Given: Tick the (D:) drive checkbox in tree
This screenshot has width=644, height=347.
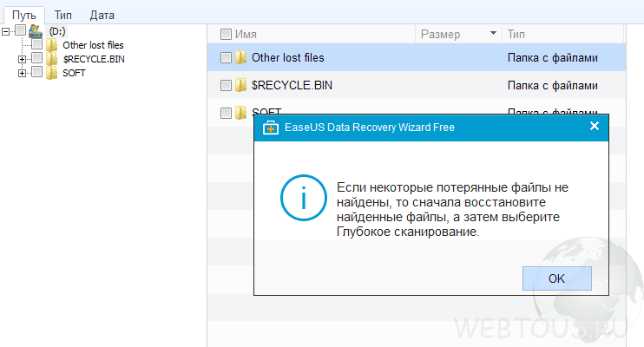Looking at the screenshot, I should 21,30.
